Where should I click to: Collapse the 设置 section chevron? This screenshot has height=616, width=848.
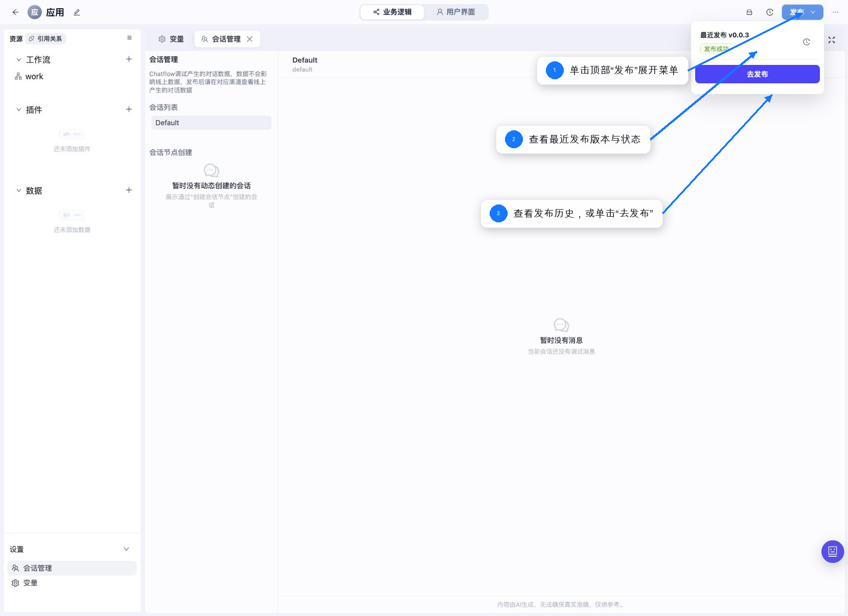pyautogui.click(x=126, y=549)
